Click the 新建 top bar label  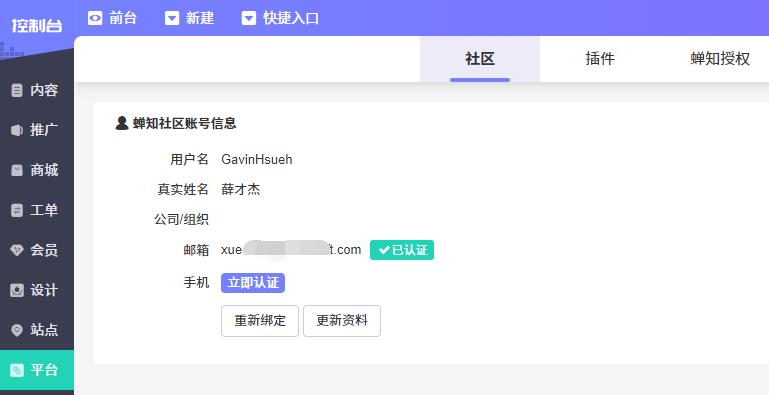pos(200,18)
